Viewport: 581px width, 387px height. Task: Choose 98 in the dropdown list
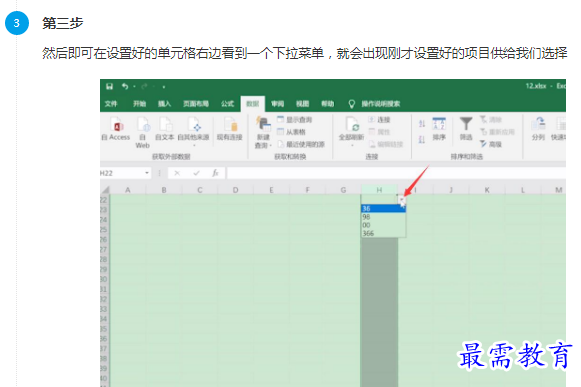coord(384,217)
